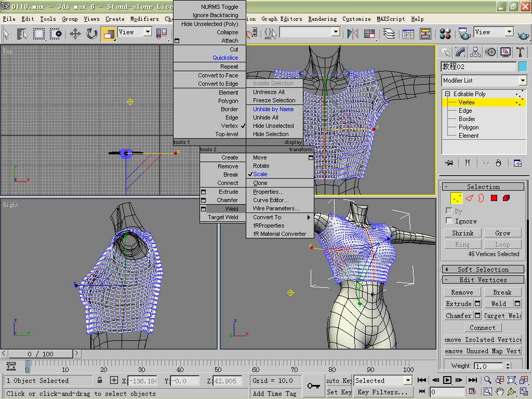Open the Layer Manager

tap(389, 34)
